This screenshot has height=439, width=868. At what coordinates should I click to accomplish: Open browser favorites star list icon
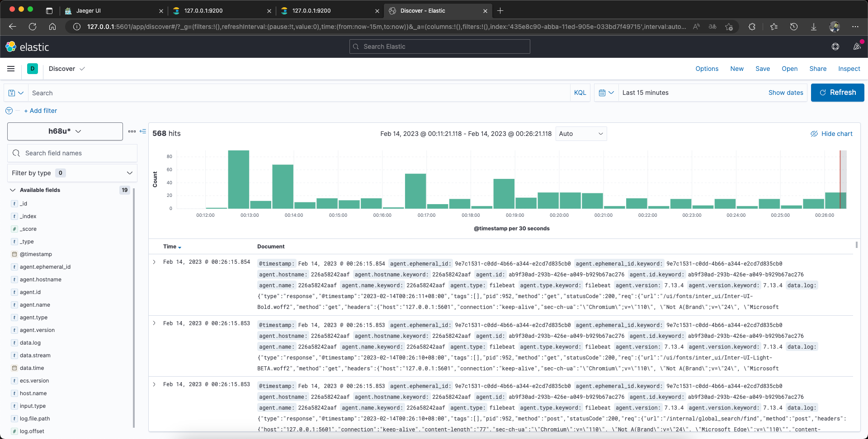click(774, 27)
